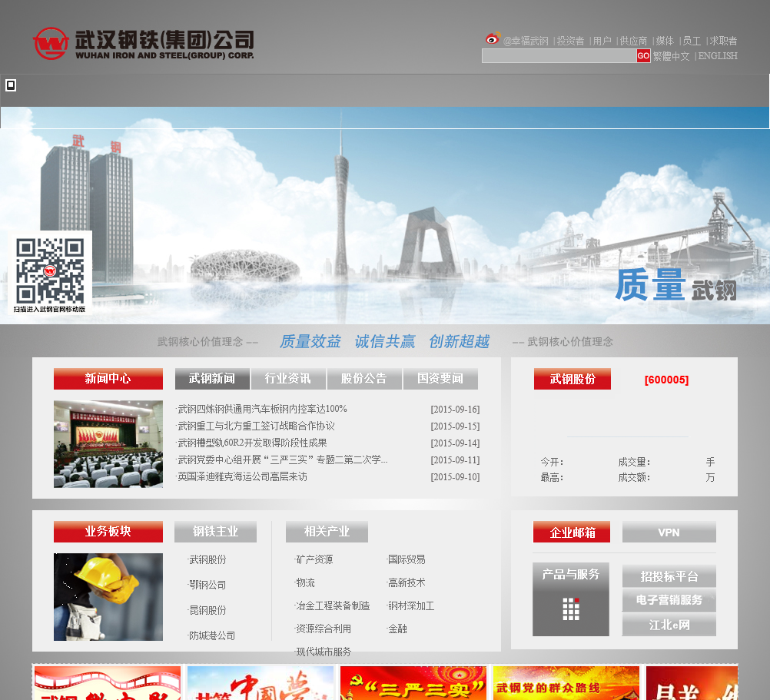
Task: Click the stock code [600005]
Action: coord(666,380)
